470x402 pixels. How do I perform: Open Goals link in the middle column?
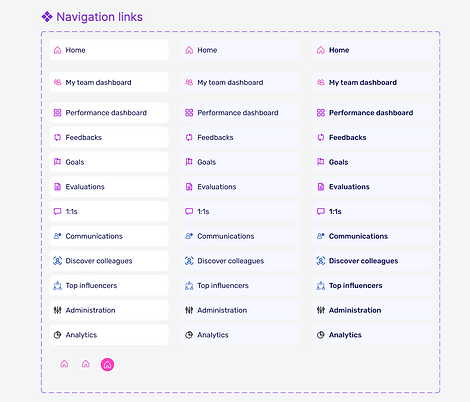[x=241, y=162]
